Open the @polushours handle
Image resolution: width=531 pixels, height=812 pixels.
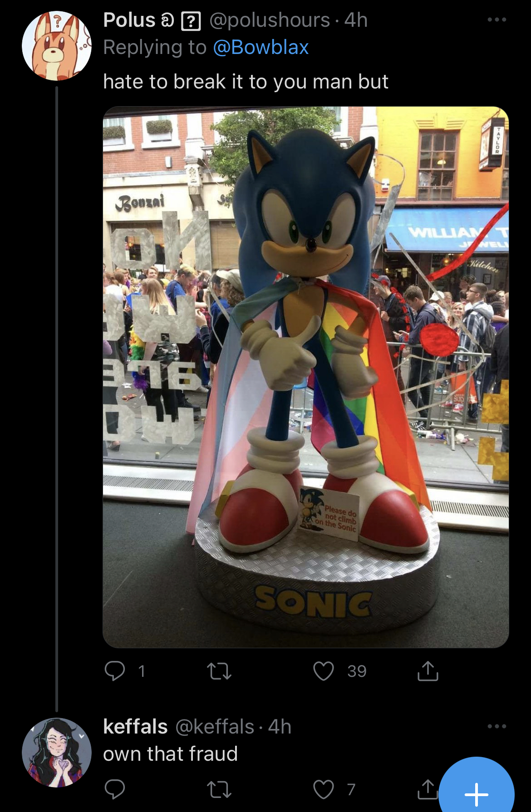click(270, 20)
